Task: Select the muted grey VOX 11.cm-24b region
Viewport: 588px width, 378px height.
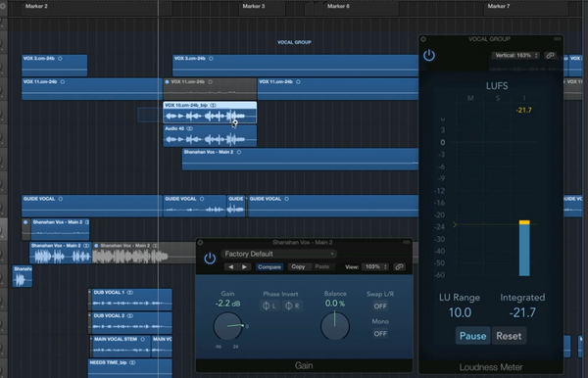Action: tap(210, 89)
